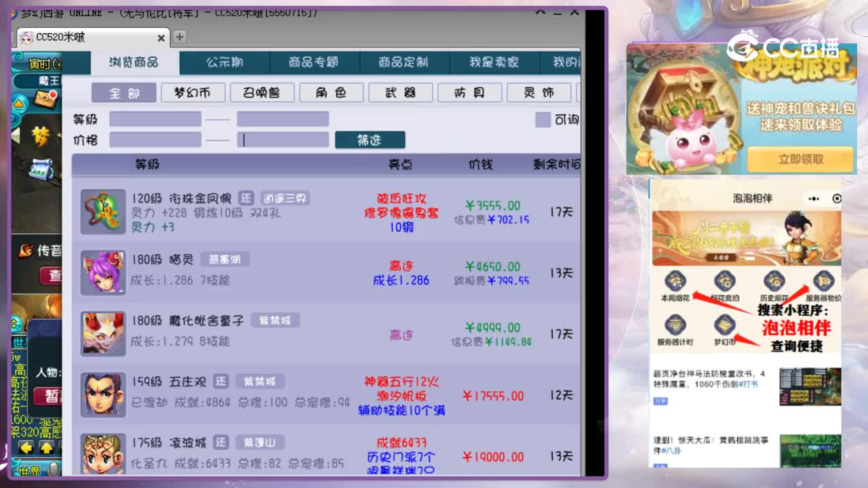
Task: Click the ￥19000.00 price
Action: 493,457
